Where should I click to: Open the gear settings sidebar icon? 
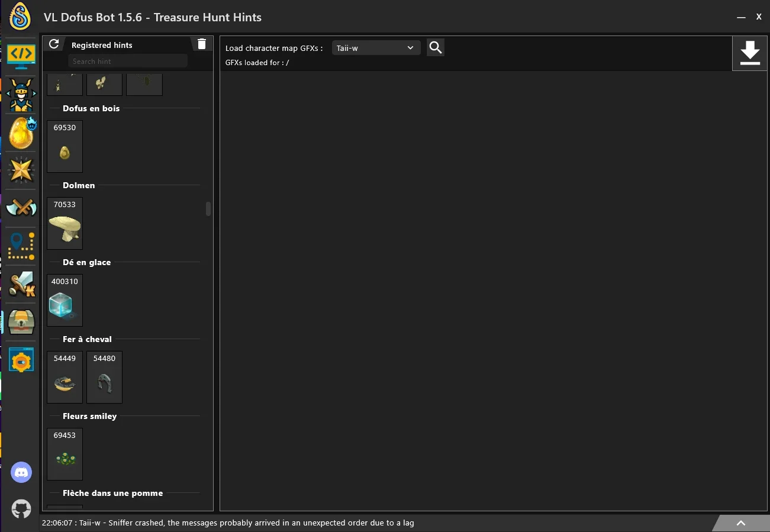point(21,360)
